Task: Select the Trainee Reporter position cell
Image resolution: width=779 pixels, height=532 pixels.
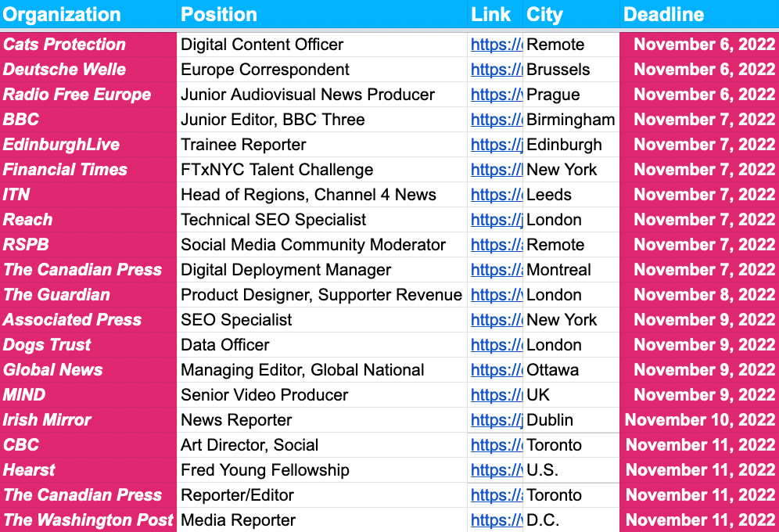Action: tap(322, 145)
